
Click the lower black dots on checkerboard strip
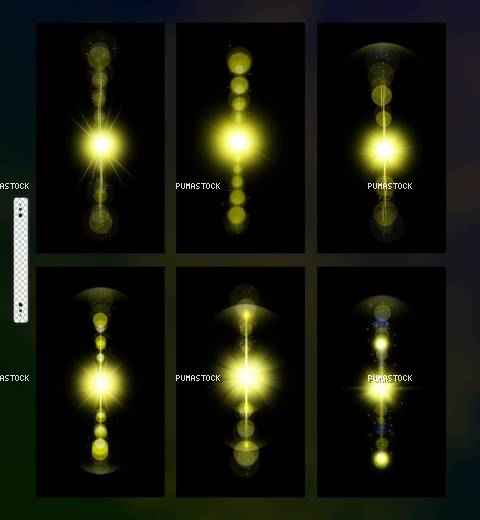20,307
